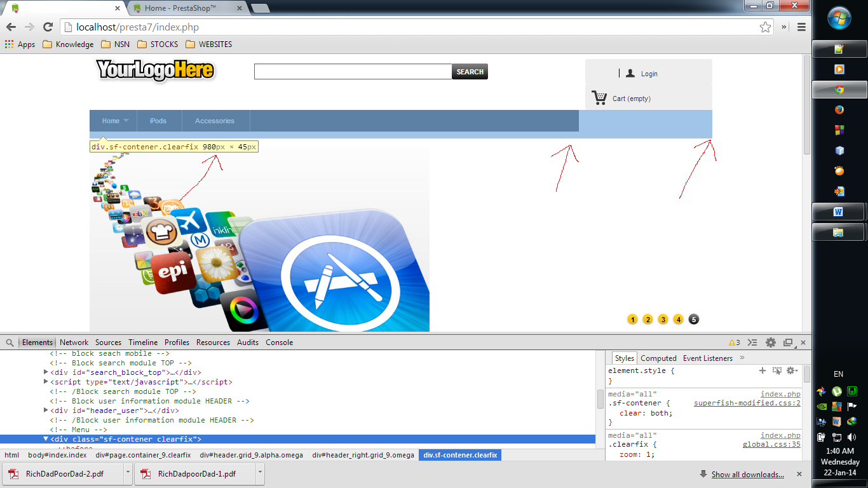Select slider page 2 dot
The height and width of the screenshot is (488, 868).
pyautogui.click(x=648, y=320)
